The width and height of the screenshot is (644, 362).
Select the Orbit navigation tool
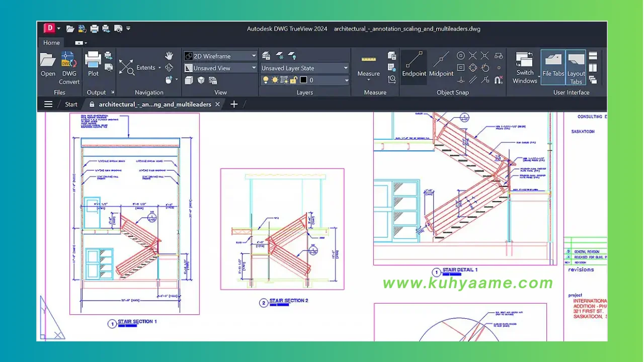(x=169, y=67)
